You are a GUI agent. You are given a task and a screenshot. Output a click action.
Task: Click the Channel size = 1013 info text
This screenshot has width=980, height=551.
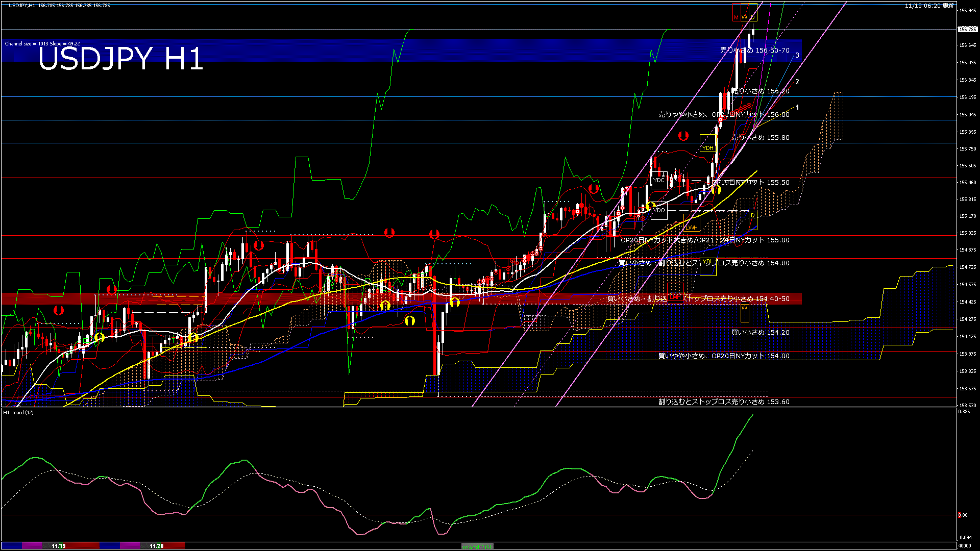(x=42, y=43)
